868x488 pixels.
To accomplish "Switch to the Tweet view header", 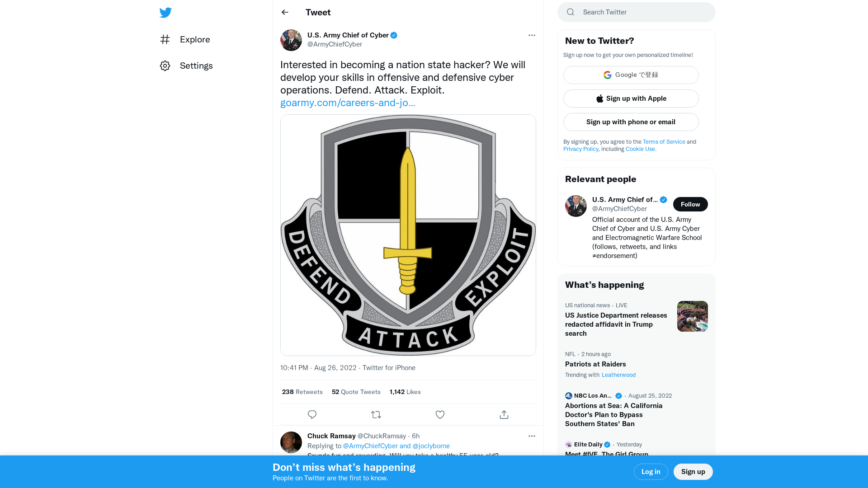I will (x=318, y=12).
